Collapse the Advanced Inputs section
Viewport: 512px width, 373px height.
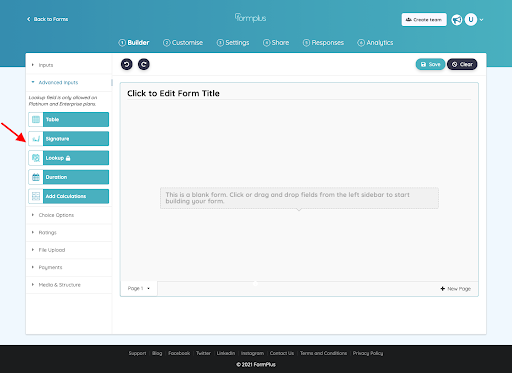click(69, 82)
